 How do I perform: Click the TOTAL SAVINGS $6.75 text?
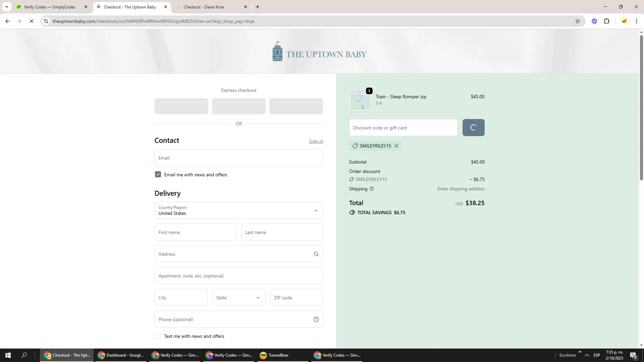click(x=381, y=212)
